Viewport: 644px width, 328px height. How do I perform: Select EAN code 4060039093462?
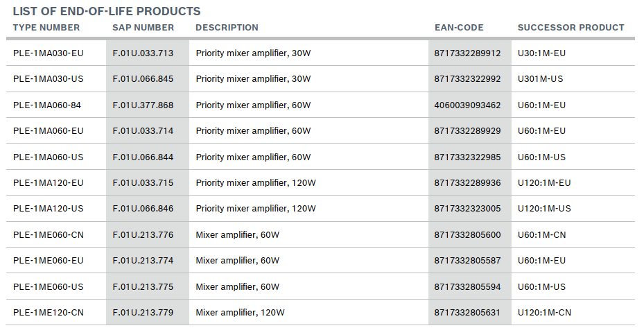(467, 105)
